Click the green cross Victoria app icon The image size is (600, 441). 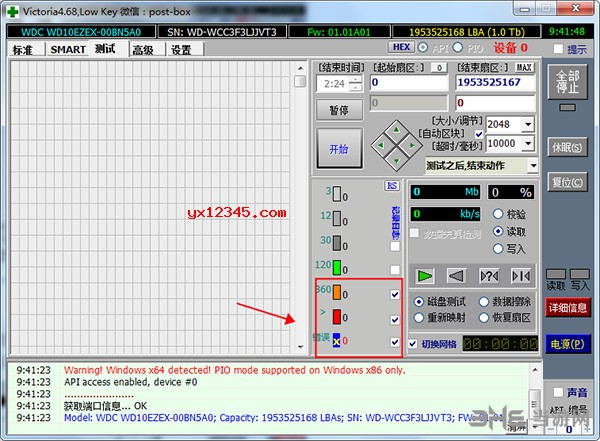(12, 12)
